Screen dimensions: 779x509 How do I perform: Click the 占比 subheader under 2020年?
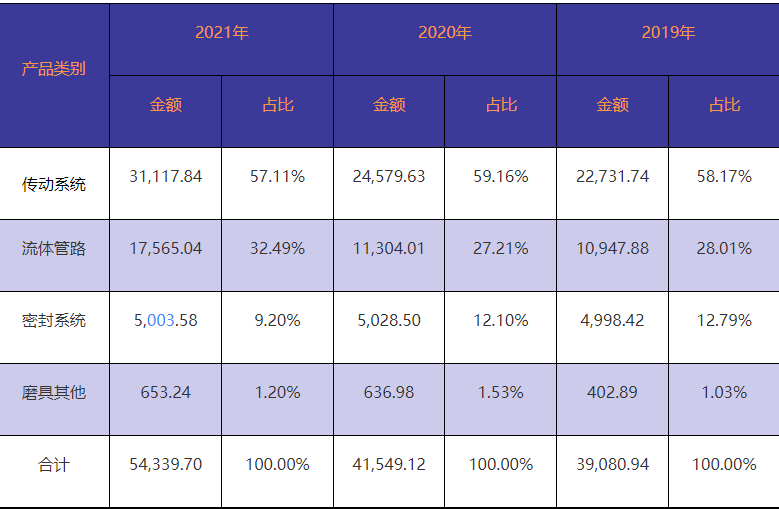[501, 105]
